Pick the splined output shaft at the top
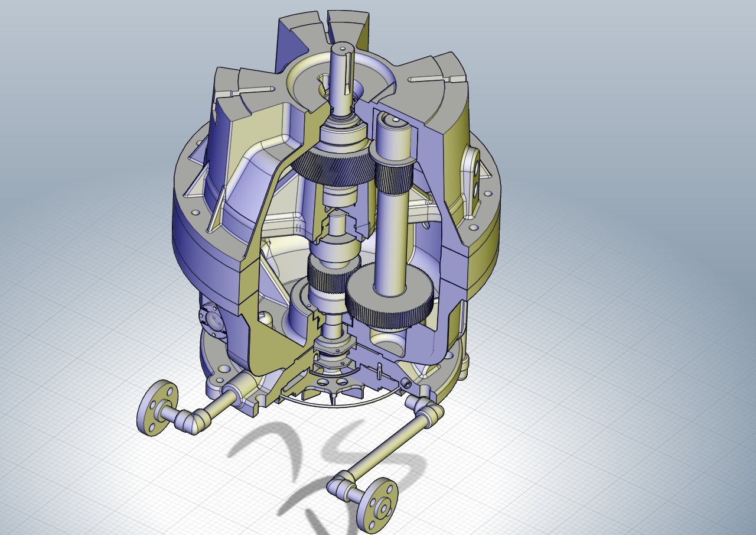Image resolution: width=756 pixels, height=535 pixels. pyautogui.click(x=342, y=77)
